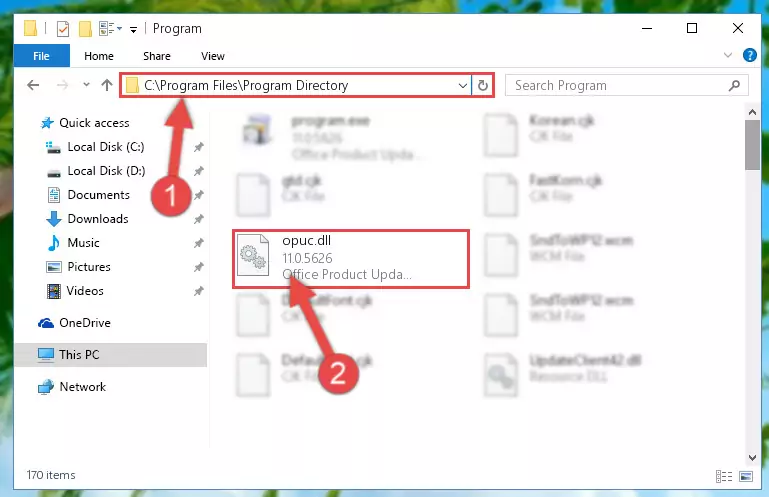This screenshot has width=769, height=497.
Task: Select the UpdateClient42.dll file
Action: pyautogui.click(x=563, y=376)
